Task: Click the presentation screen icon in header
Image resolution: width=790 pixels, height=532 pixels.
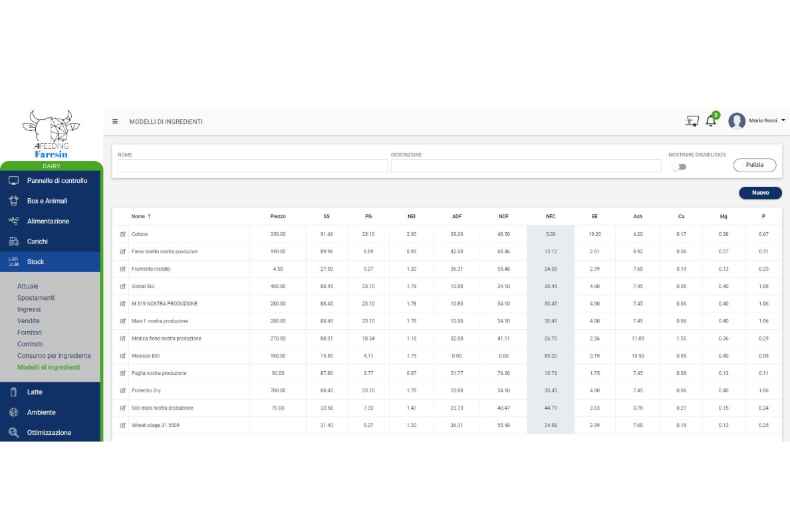Action: coord(692,121)
